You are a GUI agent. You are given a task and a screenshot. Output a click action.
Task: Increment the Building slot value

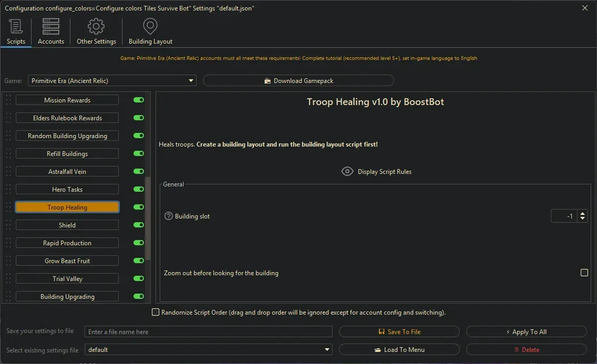(x=582, y=213)
